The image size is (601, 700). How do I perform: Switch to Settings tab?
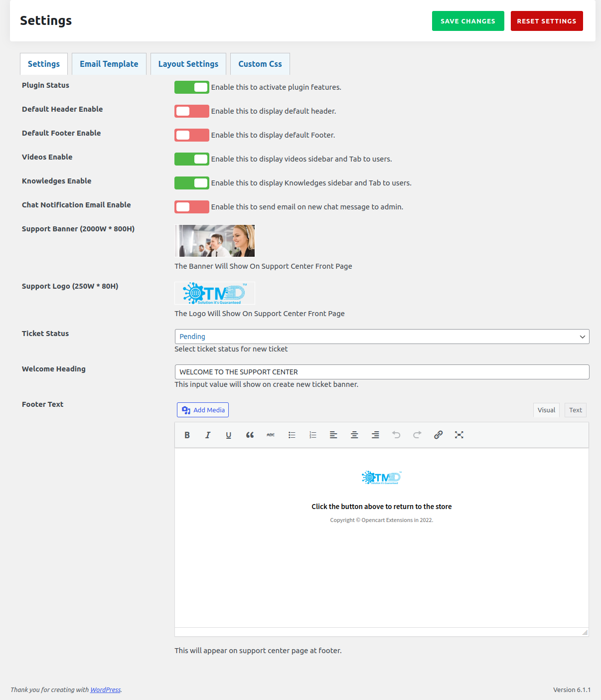point(44,64)
